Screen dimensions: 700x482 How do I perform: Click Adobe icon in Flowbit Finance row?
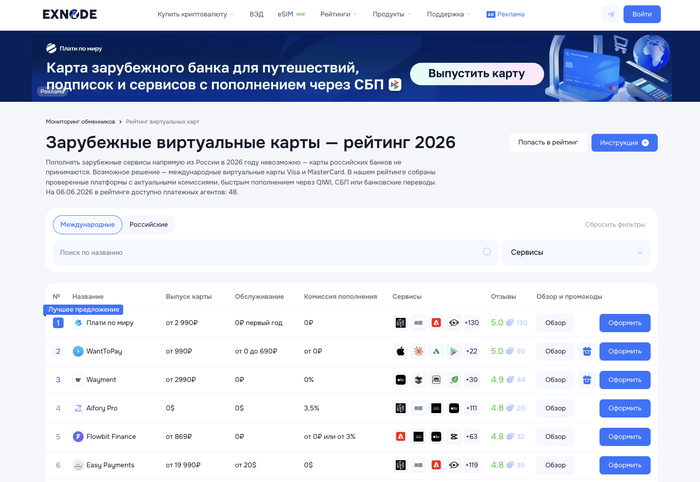(x=400, y=436)
